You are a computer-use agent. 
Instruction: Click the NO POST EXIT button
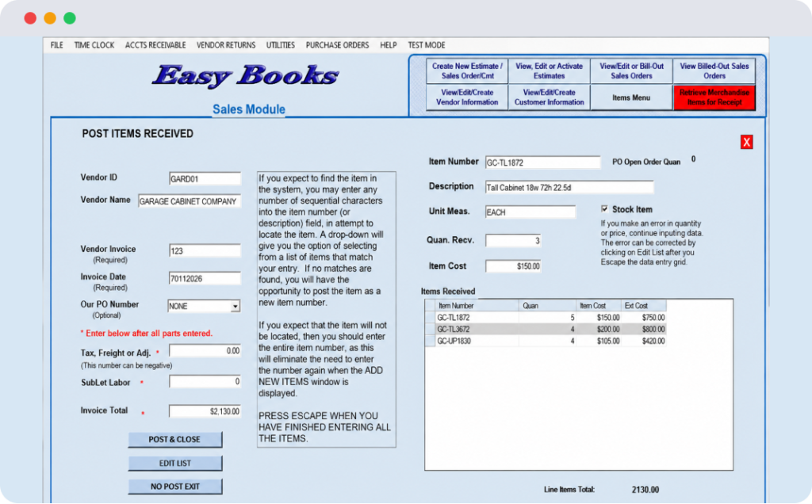click(175, 487)
